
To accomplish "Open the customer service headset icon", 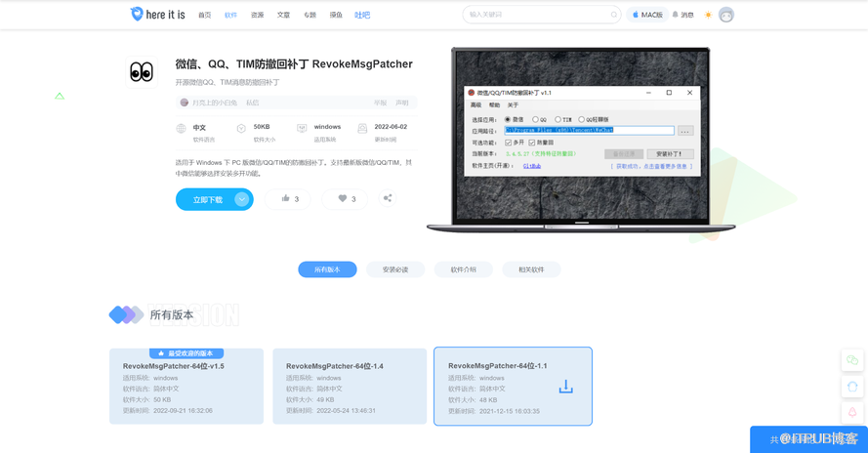I will 852,387.
